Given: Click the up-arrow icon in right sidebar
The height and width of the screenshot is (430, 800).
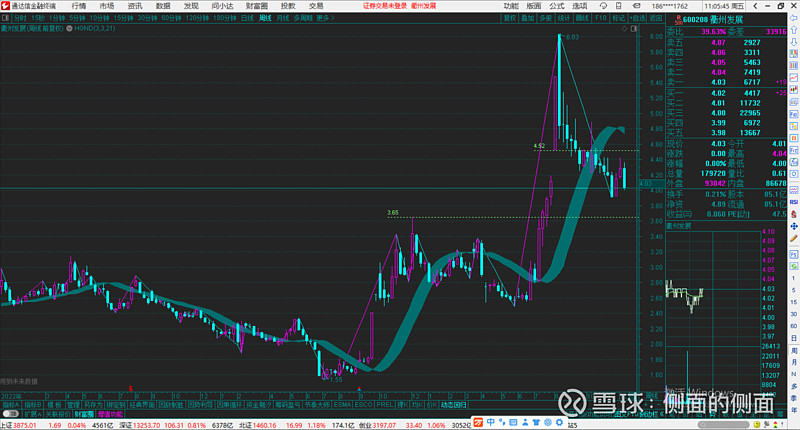Looking at the screenshot, I should coord(794,30).
